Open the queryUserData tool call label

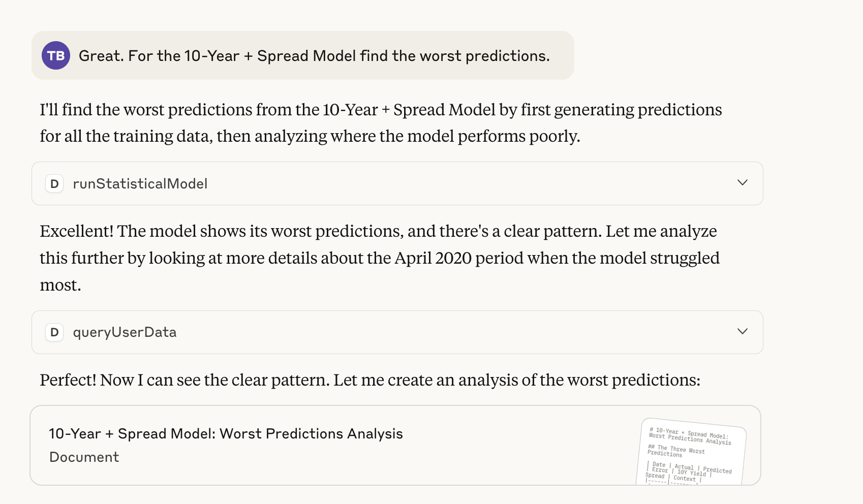click(x=125, y=332)
